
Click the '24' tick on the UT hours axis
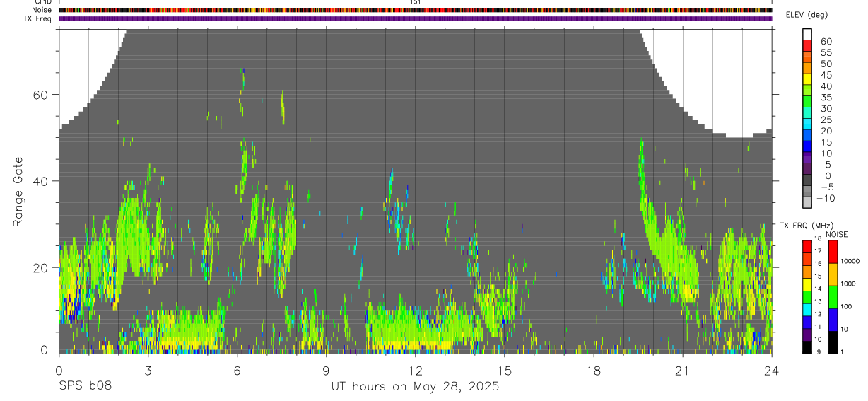(x=772, y=370)
